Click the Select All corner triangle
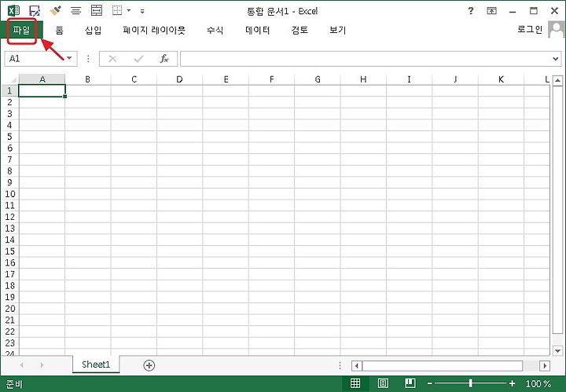This screenshot has height=392, width=566. tap(13, 79)
